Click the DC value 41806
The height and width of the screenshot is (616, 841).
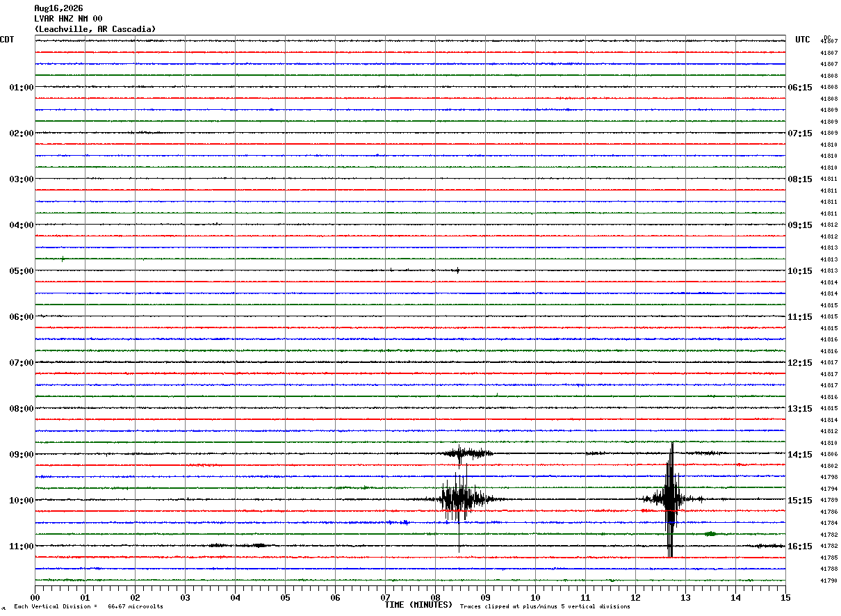click(829, 454)
